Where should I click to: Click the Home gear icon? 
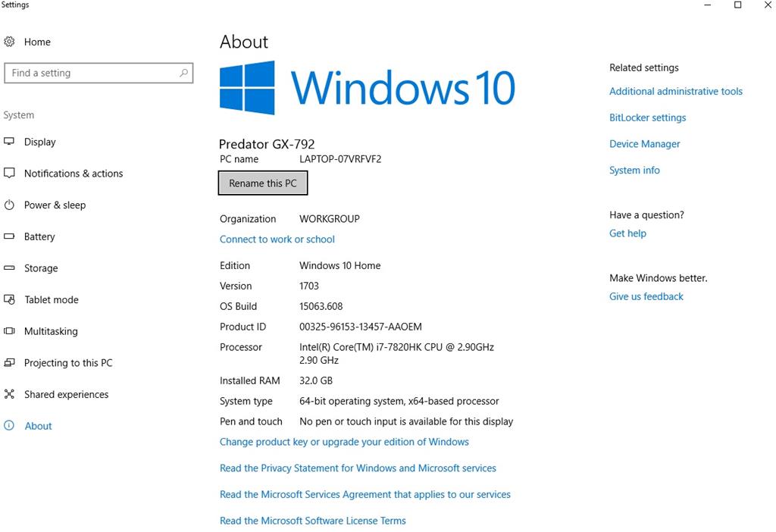click(x=9, y=42)
